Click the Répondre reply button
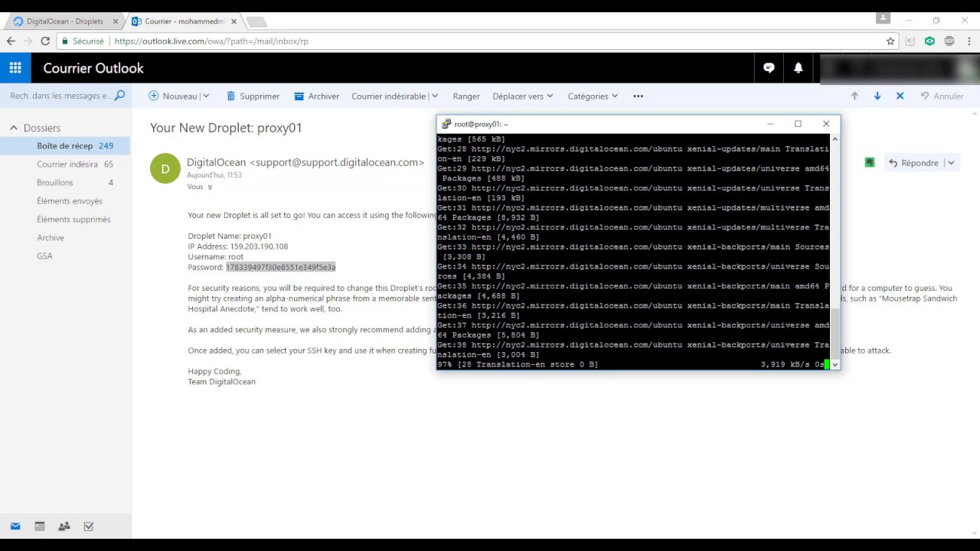Screen dimensions: 980x551 click(x=913, y=162)
